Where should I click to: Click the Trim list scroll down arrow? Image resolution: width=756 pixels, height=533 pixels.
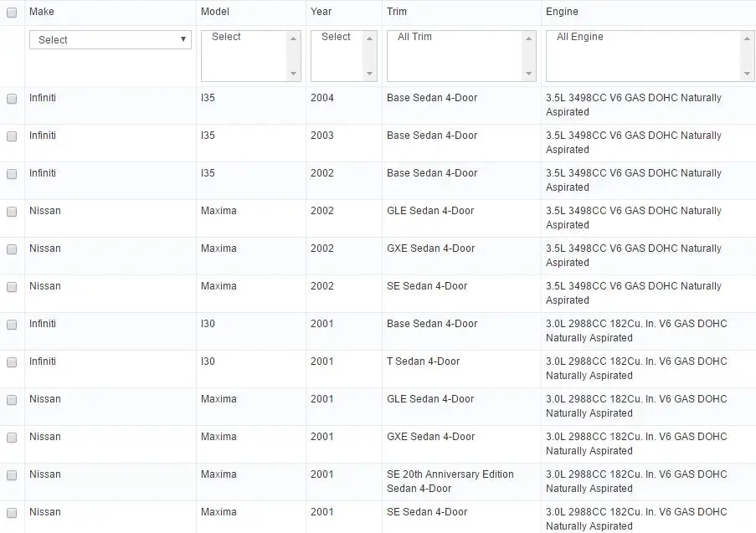tap(528, 74)
